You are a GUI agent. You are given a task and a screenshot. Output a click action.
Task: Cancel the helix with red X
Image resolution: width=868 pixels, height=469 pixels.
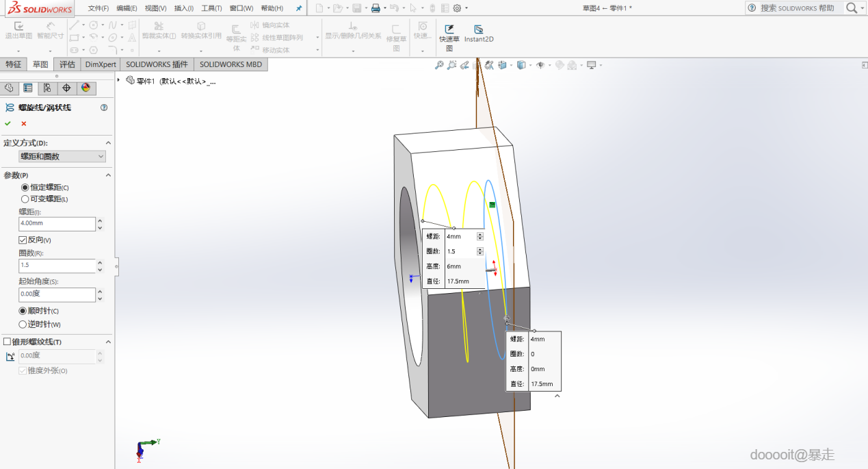(24, 123)
